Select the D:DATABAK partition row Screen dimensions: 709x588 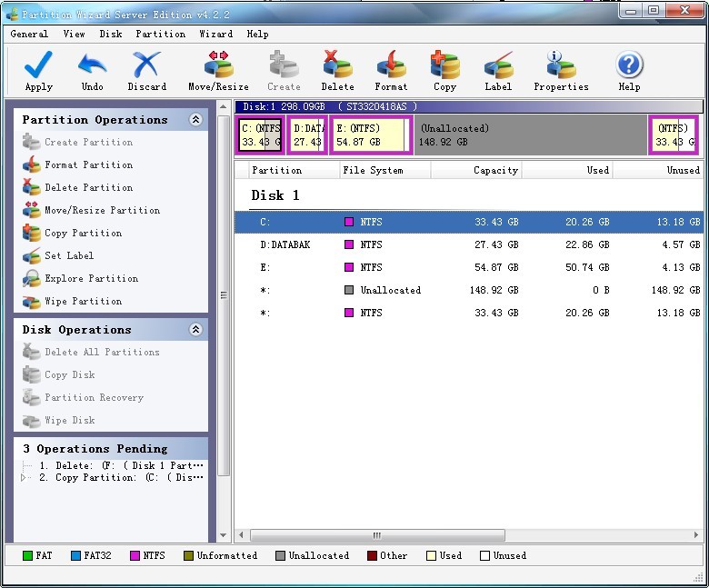(469, 244)
